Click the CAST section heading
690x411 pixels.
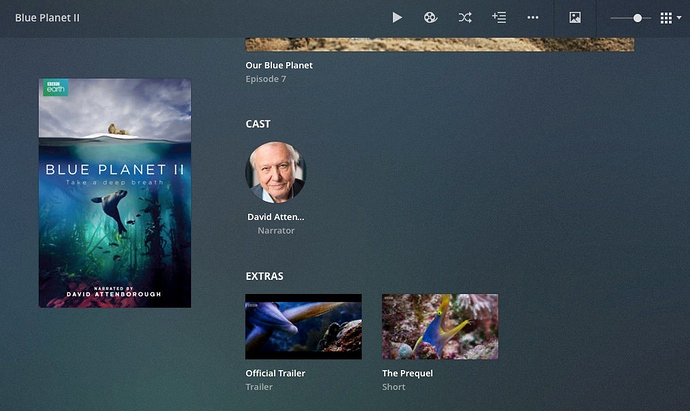click(258, 124)
